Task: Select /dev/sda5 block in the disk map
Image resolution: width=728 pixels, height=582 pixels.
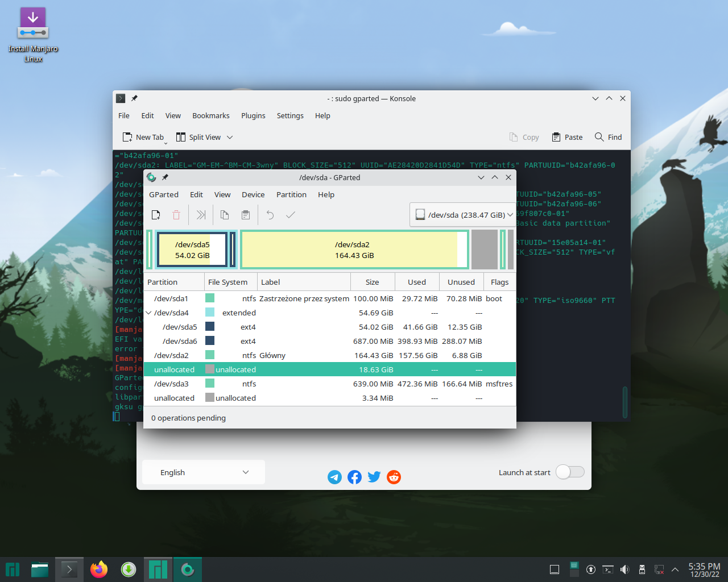Action: (192, 250)
